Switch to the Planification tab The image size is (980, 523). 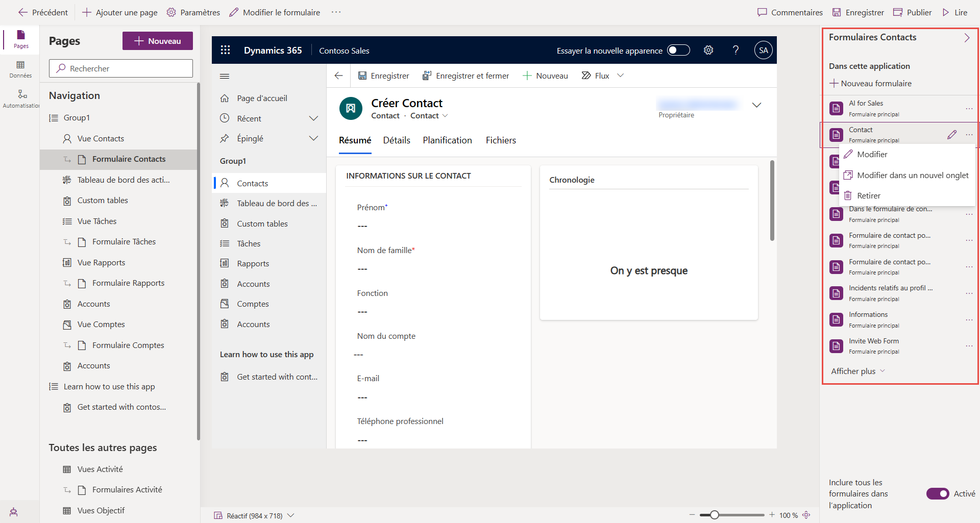(447, 140)
